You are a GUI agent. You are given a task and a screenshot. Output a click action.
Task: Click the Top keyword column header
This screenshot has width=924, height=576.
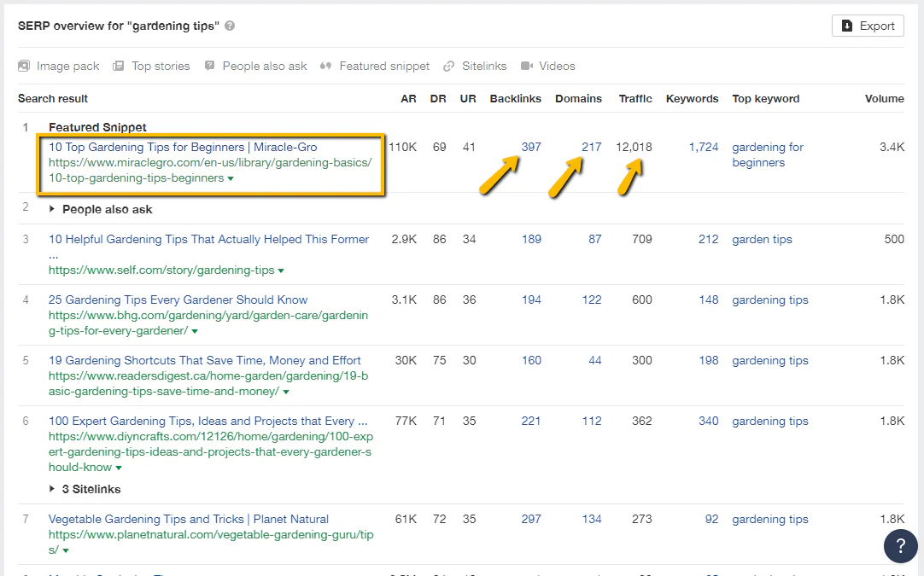pyautogui.click(x=765, y=98)
